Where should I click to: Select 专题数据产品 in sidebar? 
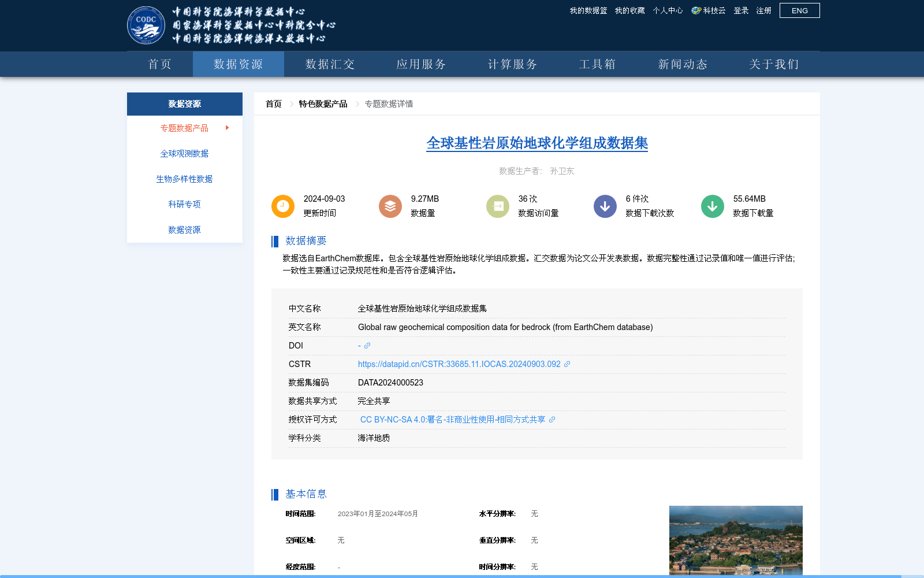pos(184,128)
